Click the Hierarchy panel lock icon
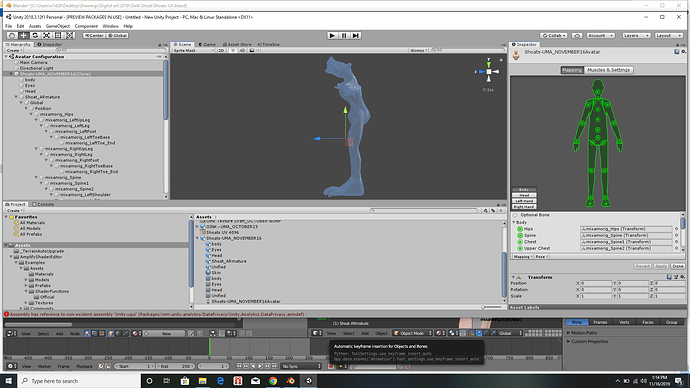 [159, 44]
